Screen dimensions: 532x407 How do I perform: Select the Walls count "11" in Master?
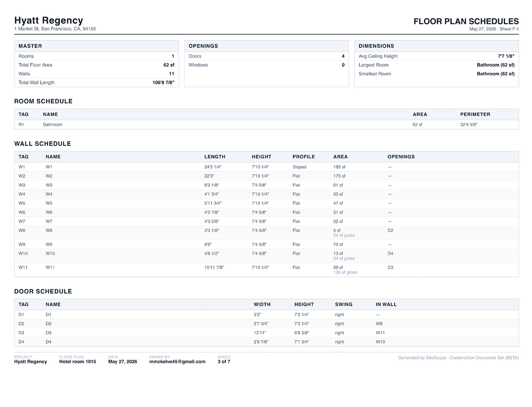[172, 74]
